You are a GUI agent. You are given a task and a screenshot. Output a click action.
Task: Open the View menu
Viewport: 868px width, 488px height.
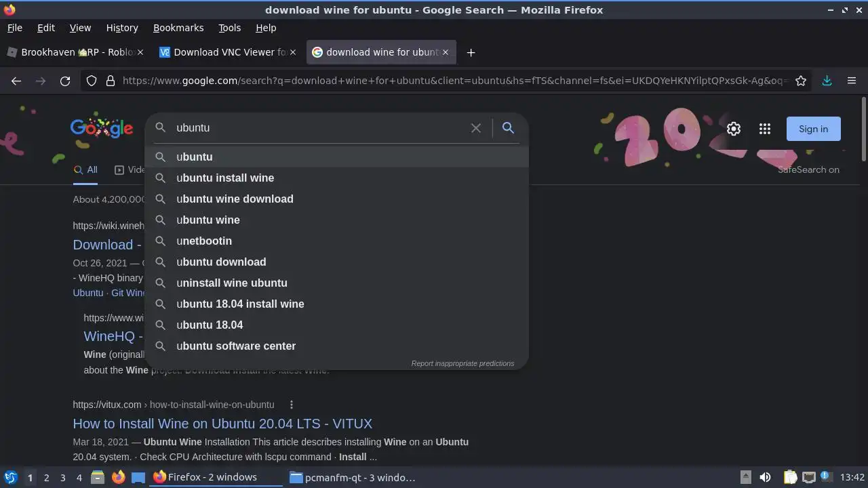click(x=80, y=28)
